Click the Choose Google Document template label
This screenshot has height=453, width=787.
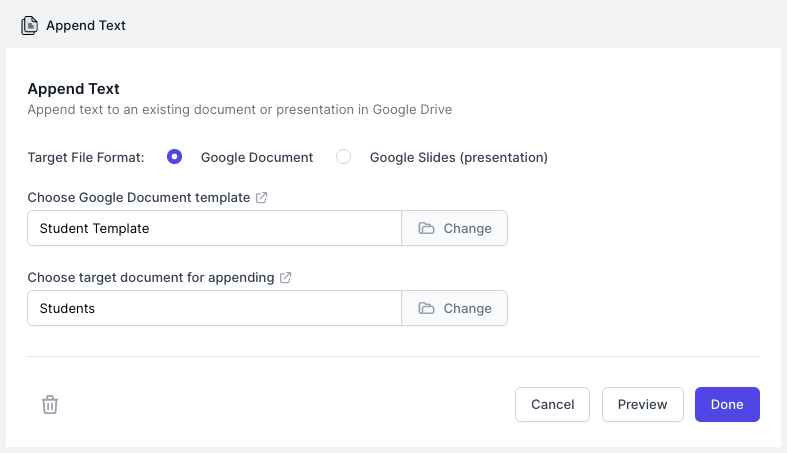pos(139,198)
